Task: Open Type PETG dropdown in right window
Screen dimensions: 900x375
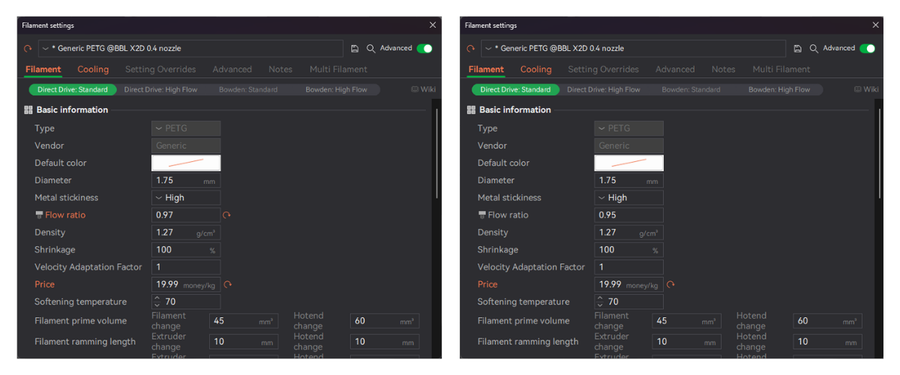Action: click(629, 129)
